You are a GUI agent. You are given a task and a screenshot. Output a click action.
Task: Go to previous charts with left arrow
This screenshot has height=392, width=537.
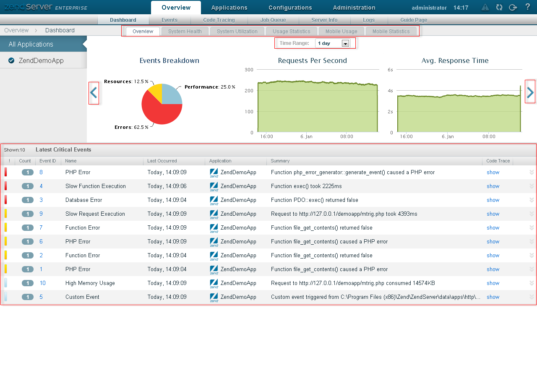(94, 93)
